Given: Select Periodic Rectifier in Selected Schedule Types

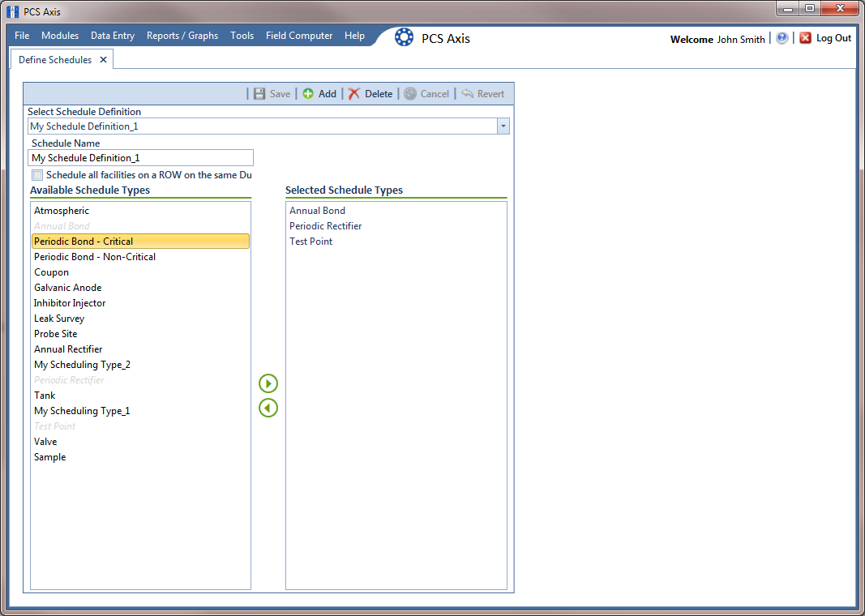Looking at the screenshot, I should [x=396, y=226].
